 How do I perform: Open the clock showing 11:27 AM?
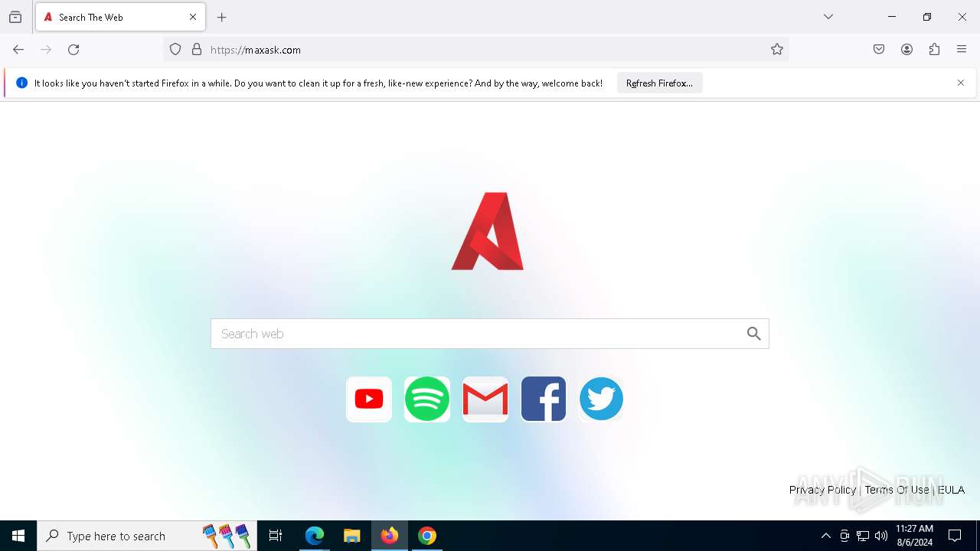914,536
